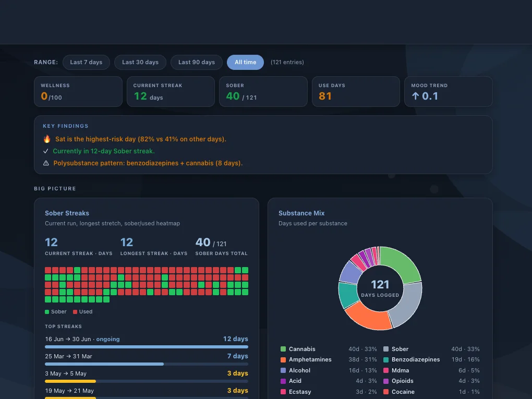Click the Benzodiazepines 19d · 16% value
The image size is (532, 399).
click(x=465, y=360)
